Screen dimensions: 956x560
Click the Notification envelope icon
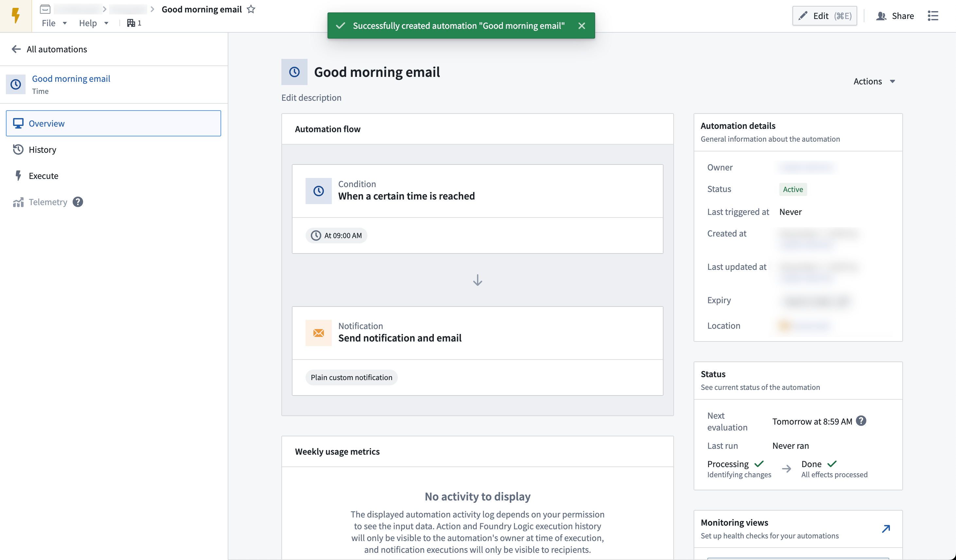tap(319, 333)
